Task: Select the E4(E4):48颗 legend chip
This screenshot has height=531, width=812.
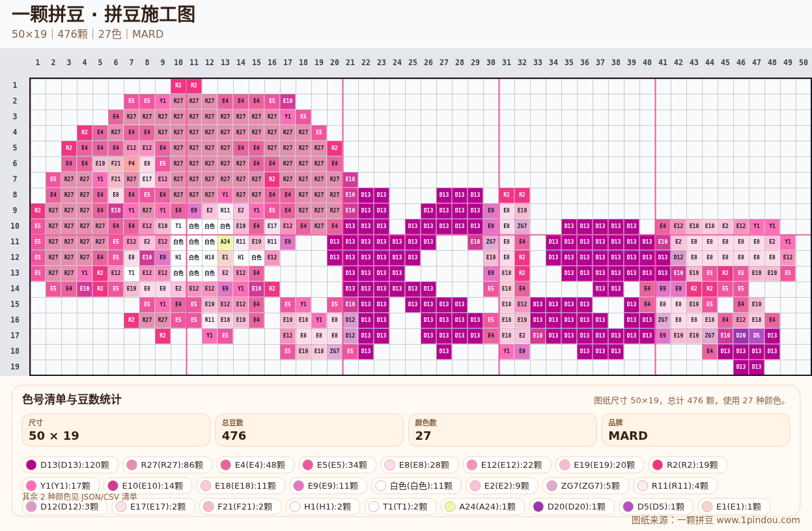Action: coord(255,465)
